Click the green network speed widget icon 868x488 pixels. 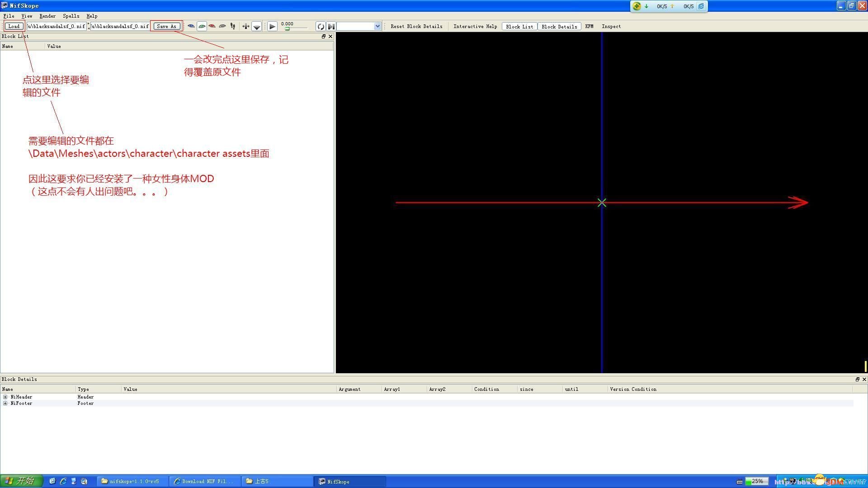[637, 6]
